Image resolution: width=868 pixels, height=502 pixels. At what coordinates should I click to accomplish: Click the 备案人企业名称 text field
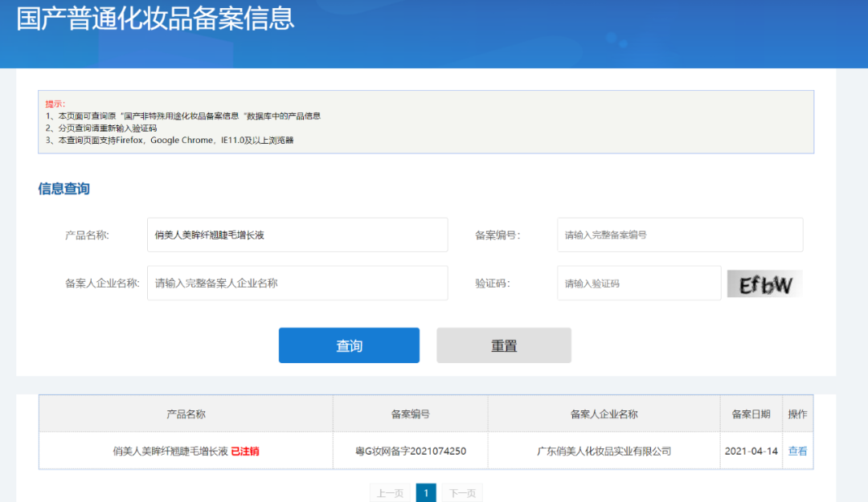coord(297,284)
